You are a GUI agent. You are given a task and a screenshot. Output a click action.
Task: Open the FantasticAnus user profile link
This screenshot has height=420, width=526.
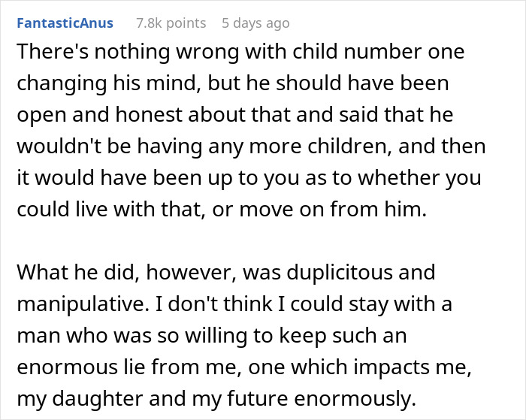tap(65, 23)
